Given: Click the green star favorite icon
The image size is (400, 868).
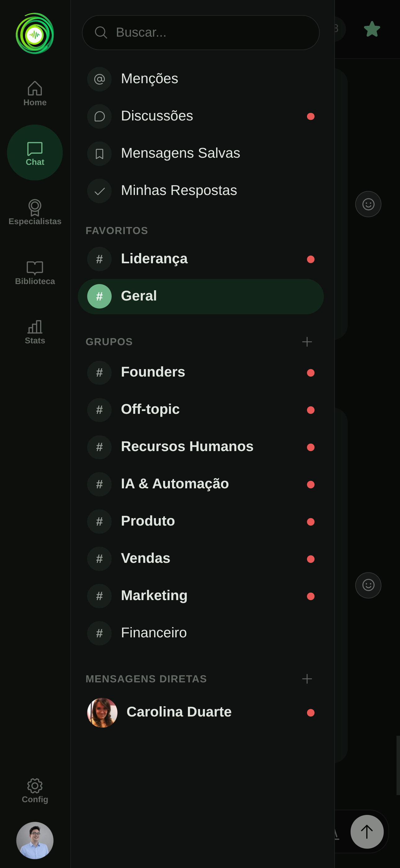Looking at the screenshot, I should click(x=372, y=29).
